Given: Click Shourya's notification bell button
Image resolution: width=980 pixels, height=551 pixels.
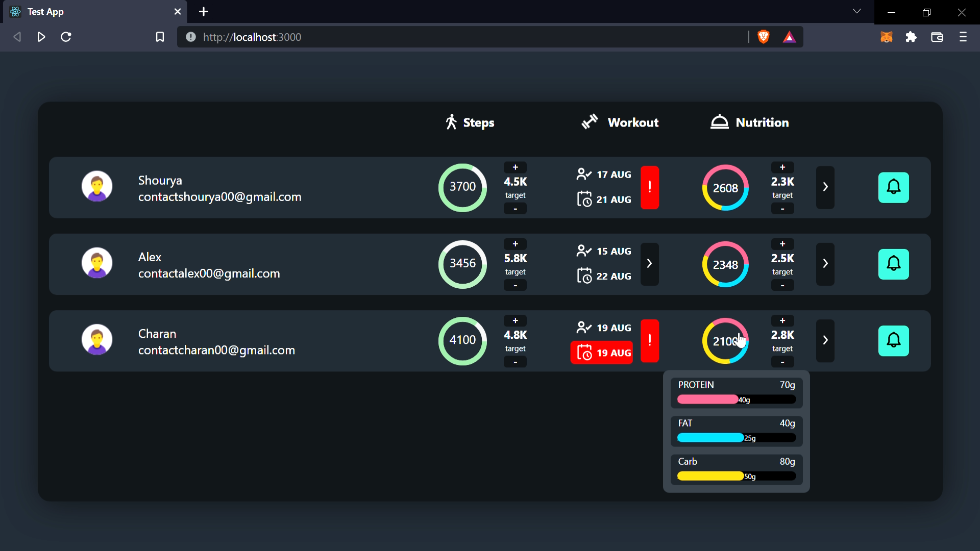Looking at the screenshot, I should click(893, 187).
